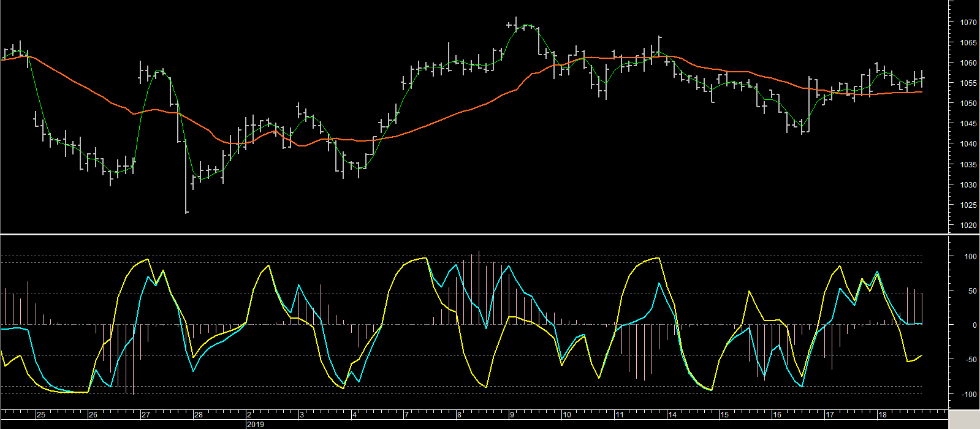Select date label 11 on time axis
Image resolution: width=980 pixels, height=429 pixels.
pos(620,415)
